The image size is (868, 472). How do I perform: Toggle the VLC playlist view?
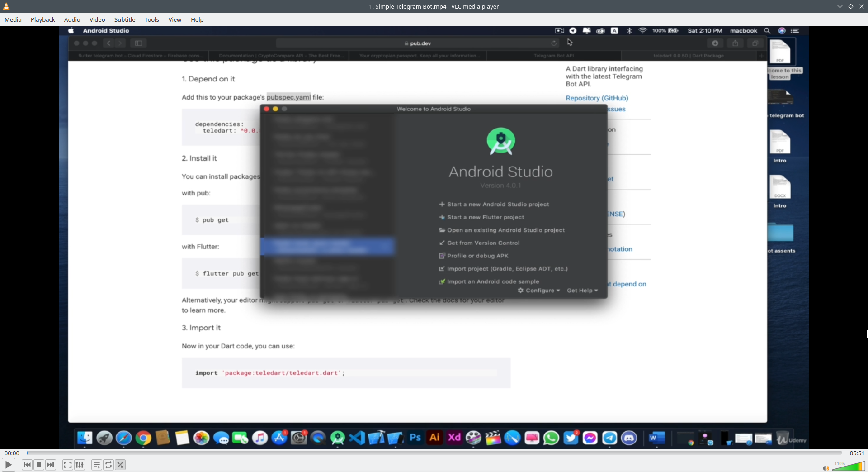click(97, 465)
